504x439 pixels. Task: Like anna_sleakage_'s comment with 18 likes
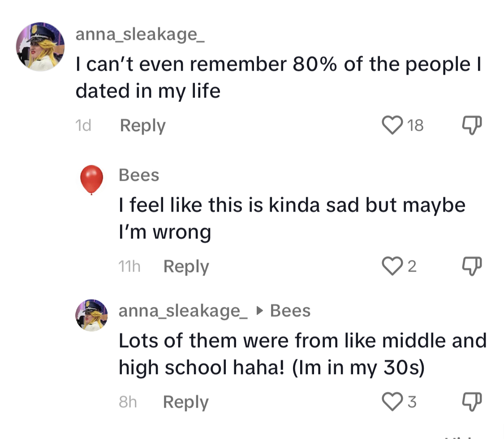[392, 125]
